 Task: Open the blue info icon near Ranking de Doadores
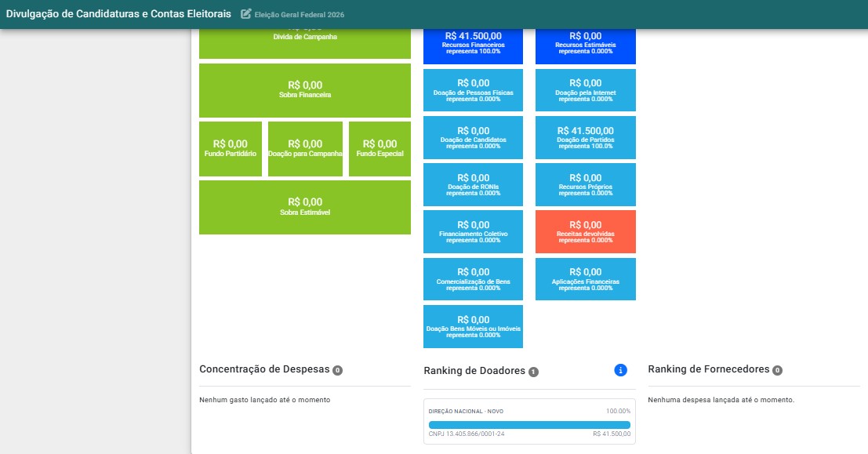point(620,370)
